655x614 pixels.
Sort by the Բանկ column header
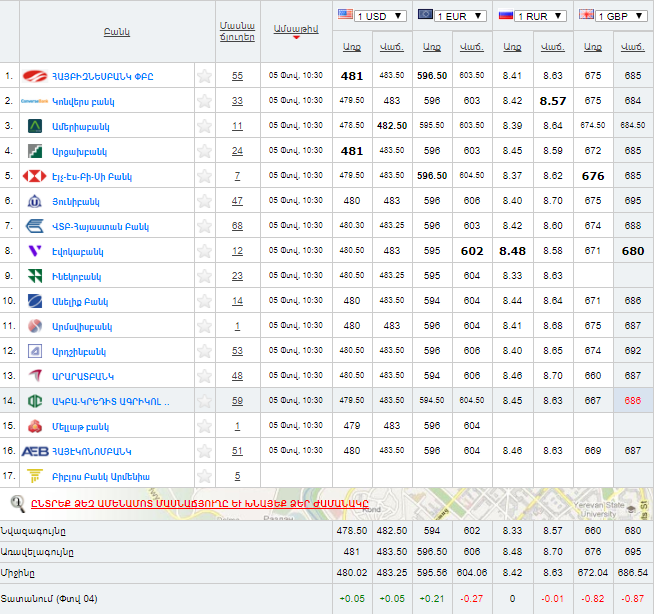pyautogui.click(x=116, y=31)
